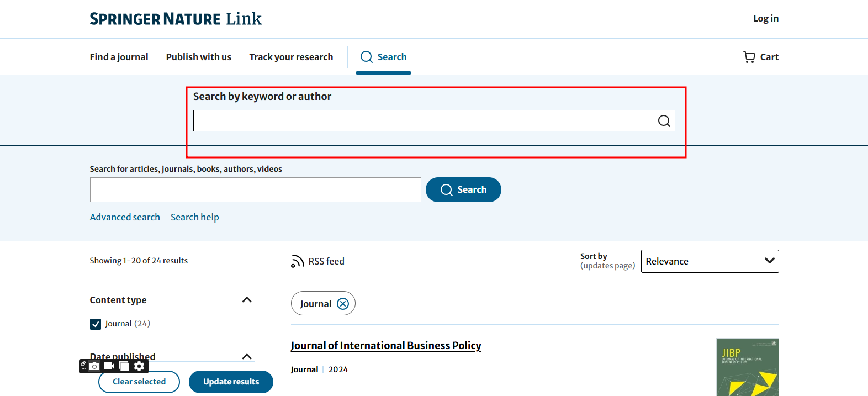This screenshot has height=396, width=868.
Task: Open Publish with us menu item
Action: point(199,57)
